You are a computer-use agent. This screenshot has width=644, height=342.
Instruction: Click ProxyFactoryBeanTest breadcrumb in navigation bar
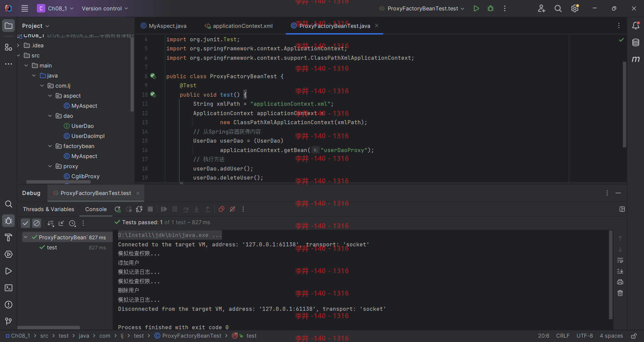coord(188,336)
